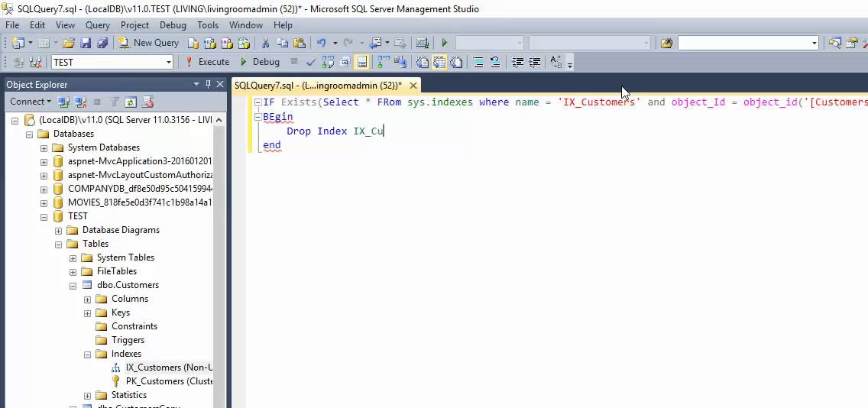Disconnect server in Object Explorer toolbar
Viewport: 868px width, 408px height.
pos(81,102)
